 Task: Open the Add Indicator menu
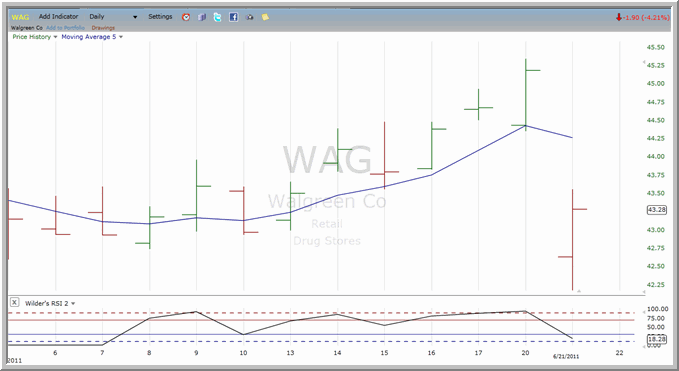point(58,16)
